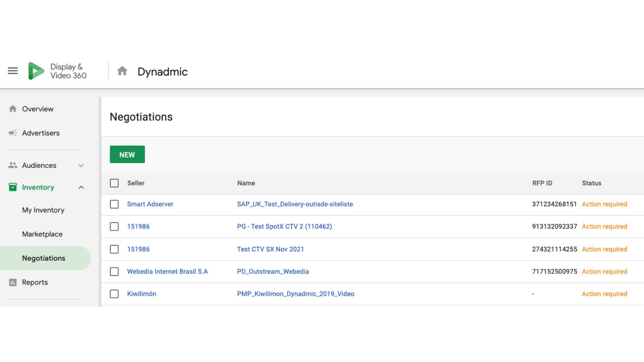Click Action required status for PG - Test SpotX
644x362 pixels.
[604, 227]
